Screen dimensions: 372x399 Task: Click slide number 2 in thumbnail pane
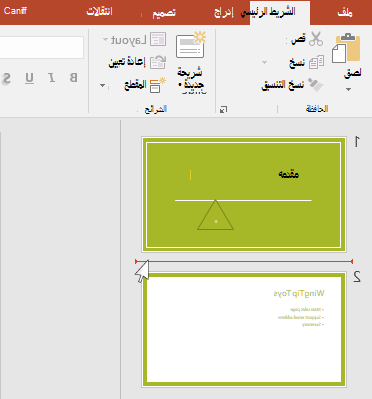[357, 277]
